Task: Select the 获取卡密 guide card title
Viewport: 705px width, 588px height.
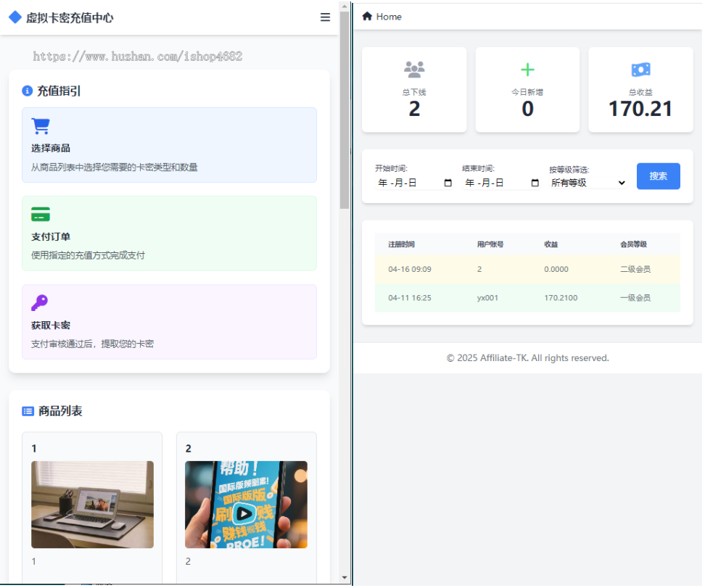Action: coord(51,326)
